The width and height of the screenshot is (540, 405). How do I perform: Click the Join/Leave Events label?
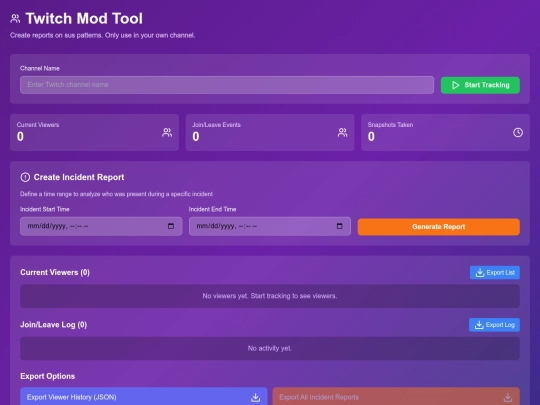[216, 125]
